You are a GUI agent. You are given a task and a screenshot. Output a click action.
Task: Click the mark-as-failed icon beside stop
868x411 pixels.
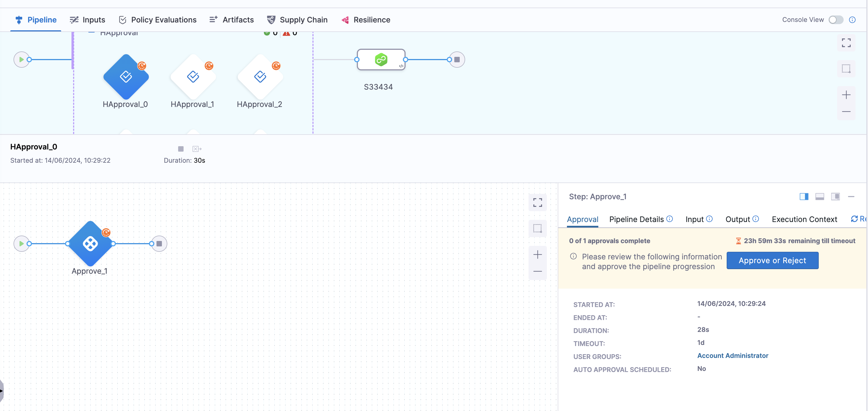[197, 149]
